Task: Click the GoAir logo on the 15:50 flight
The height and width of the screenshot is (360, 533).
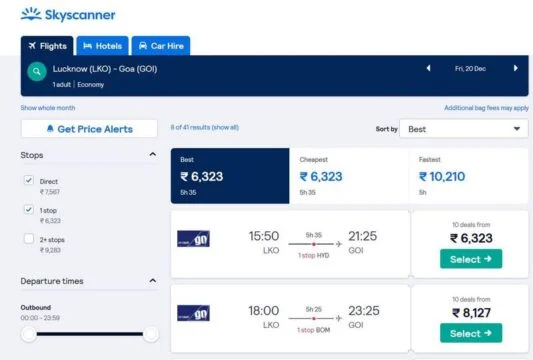Action: (x=193, y=239)
